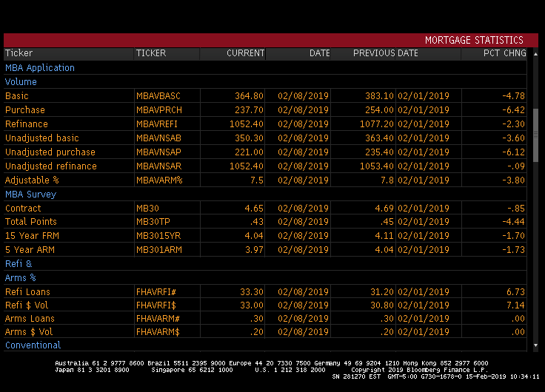Click previous value 30.80
The image size is (545, 392).
point(382,305)
